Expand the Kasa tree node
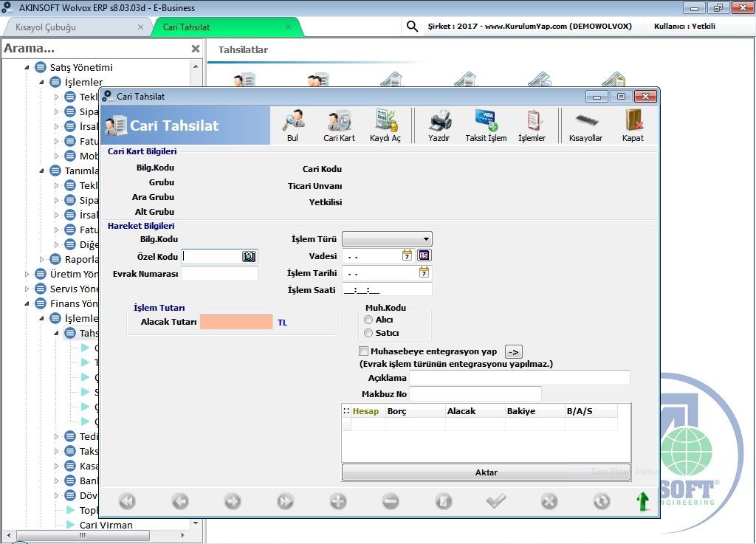756x544 pixels. tap(56, 466)
